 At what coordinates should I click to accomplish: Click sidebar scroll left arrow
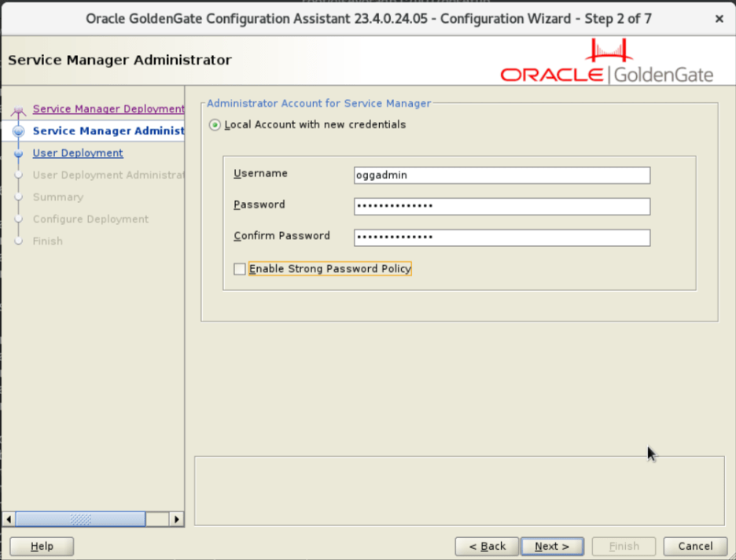coord(9,519)
